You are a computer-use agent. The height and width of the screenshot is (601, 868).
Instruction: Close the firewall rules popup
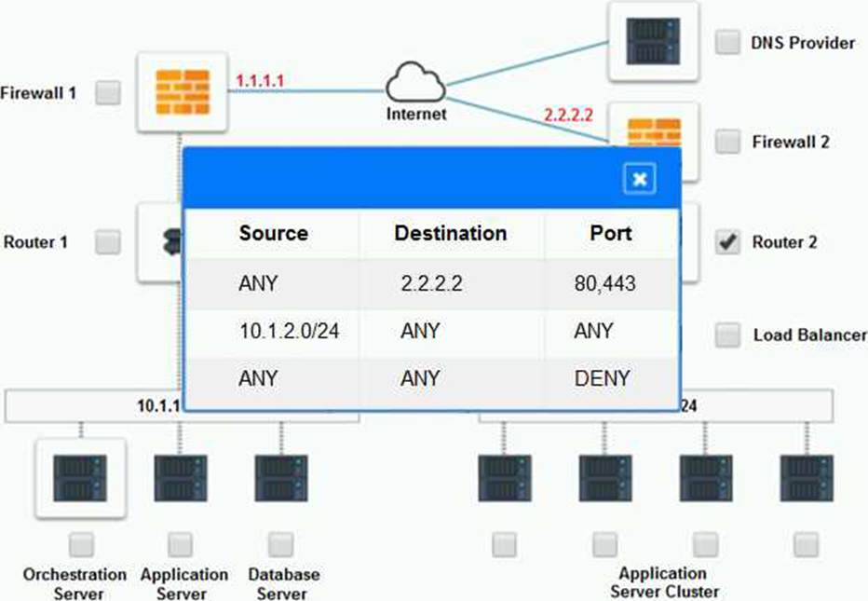(x=639, y=179)
